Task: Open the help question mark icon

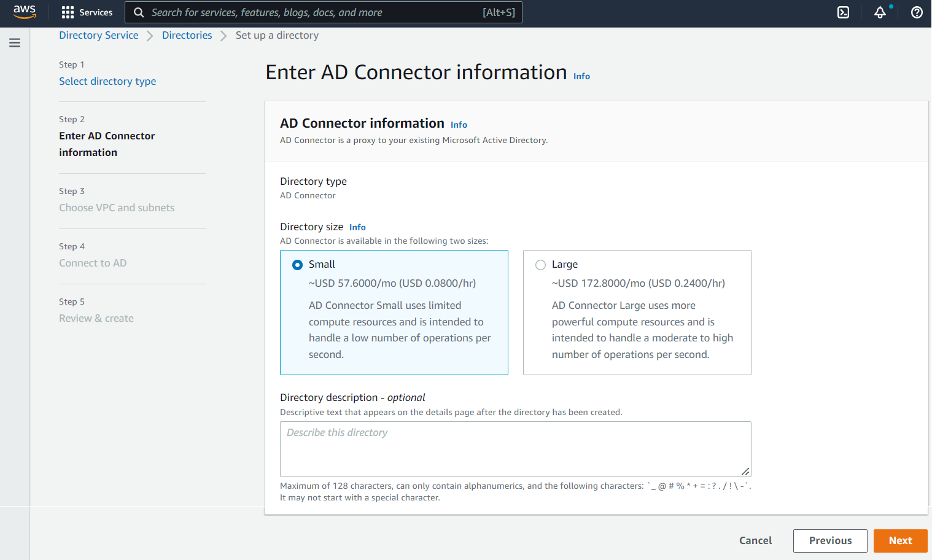Action: pyautogui.click(x=916, y=12)
